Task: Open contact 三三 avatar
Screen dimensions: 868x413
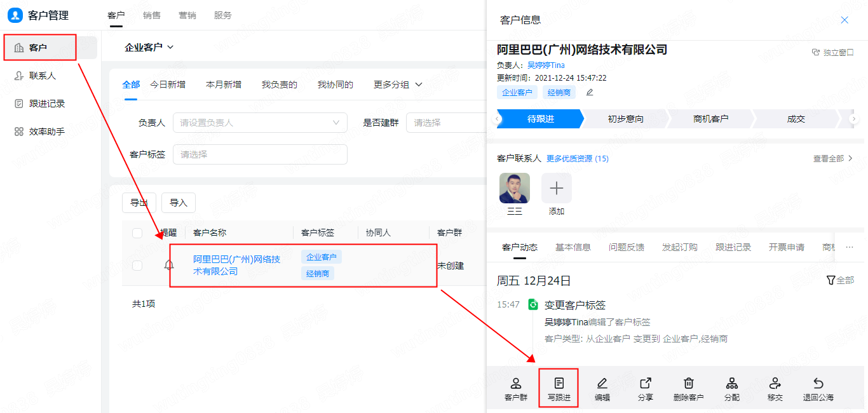Action: pos(515,188)
